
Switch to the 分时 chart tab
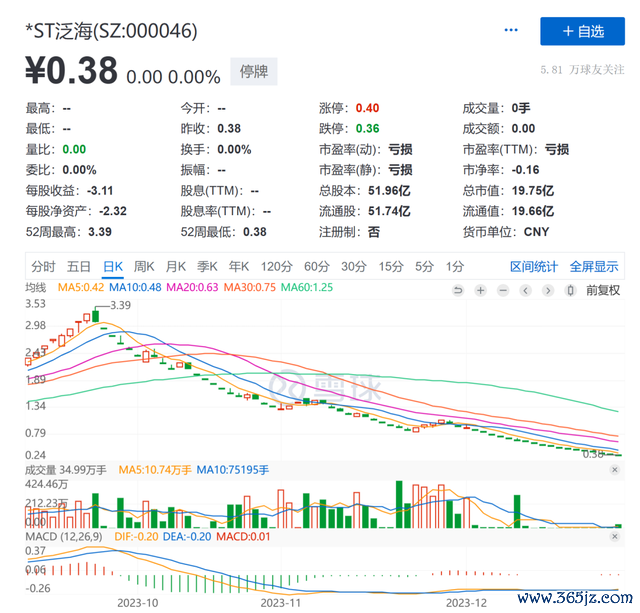click(x=43, y=267)
